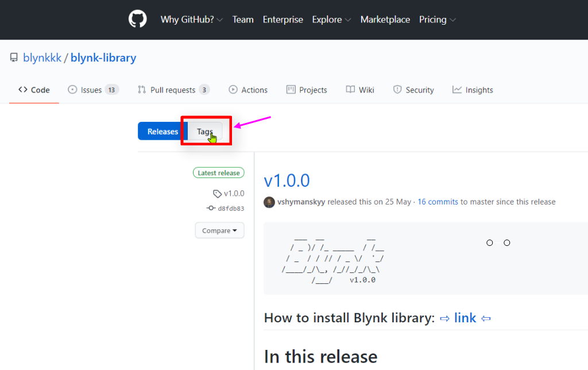The width and height of the screenshot is (588, 370).
Task: Click the repository book icon beside blynkkk
Action: coord(14,58)
